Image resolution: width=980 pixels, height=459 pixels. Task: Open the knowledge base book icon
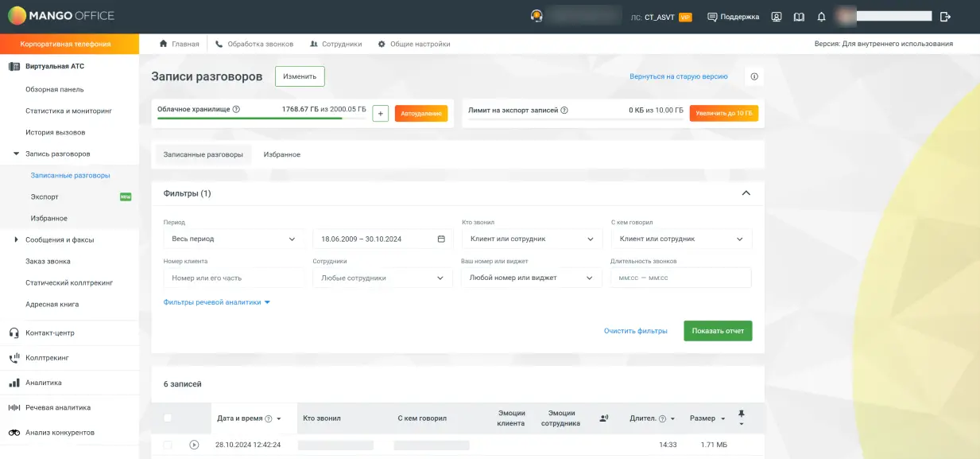799,17
